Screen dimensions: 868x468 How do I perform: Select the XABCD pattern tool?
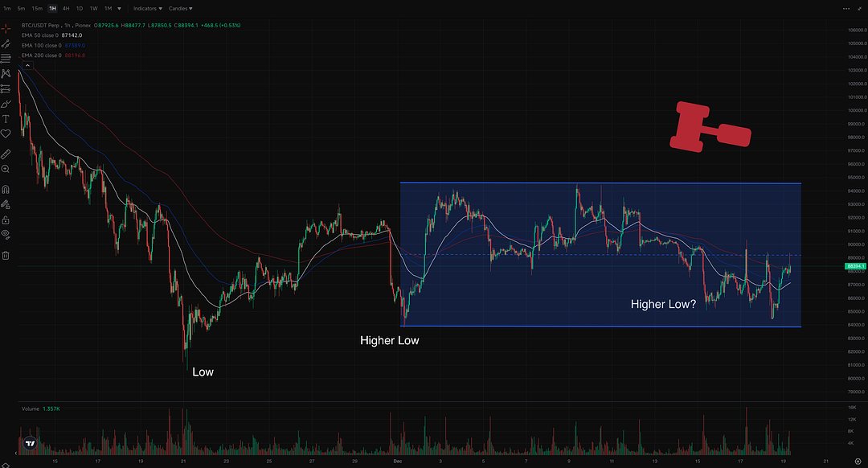(6, 73)
